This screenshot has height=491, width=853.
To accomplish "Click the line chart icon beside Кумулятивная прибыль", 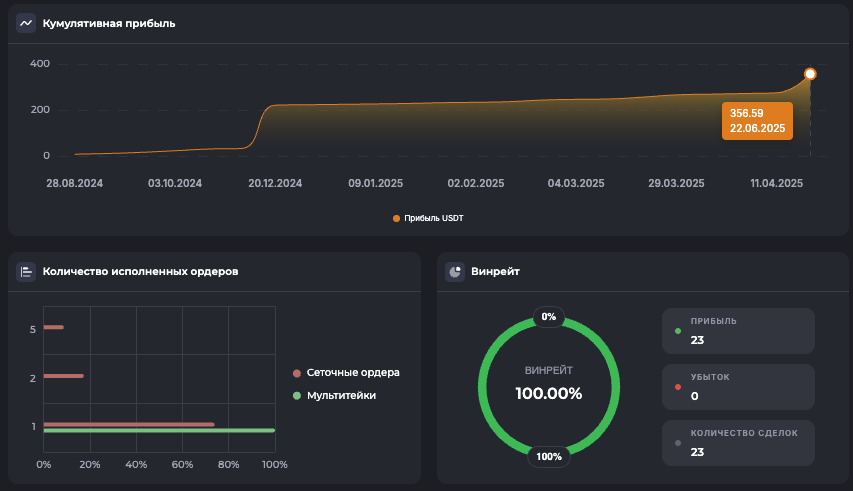I will click(26, 23).
